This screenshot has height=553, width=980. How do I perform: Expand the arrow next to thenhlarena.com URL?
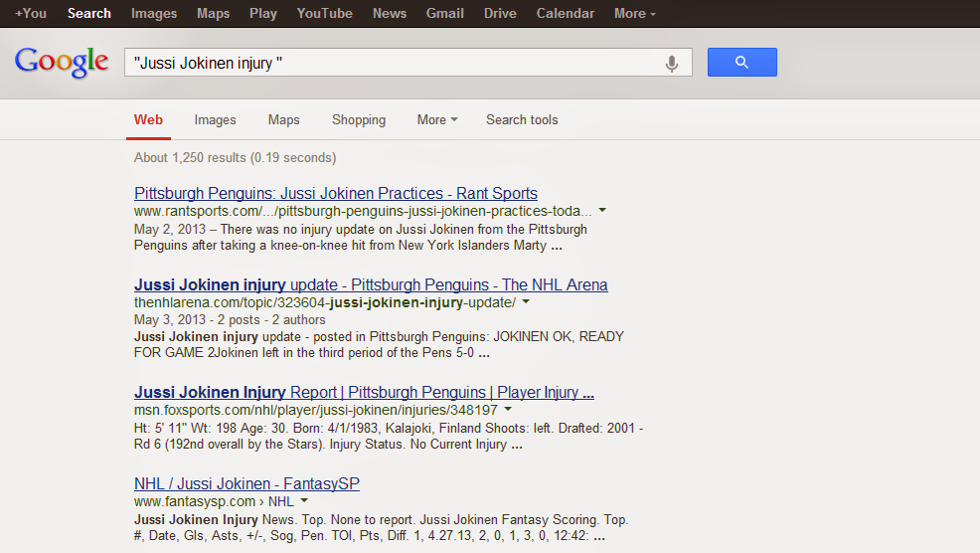[x=526, y=301]
